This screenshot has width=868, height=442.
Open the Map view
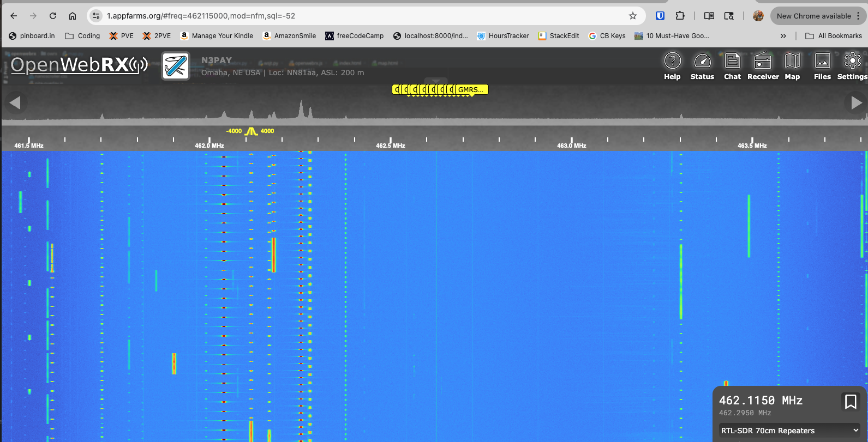pyautogui.click(x=792, y=66)
